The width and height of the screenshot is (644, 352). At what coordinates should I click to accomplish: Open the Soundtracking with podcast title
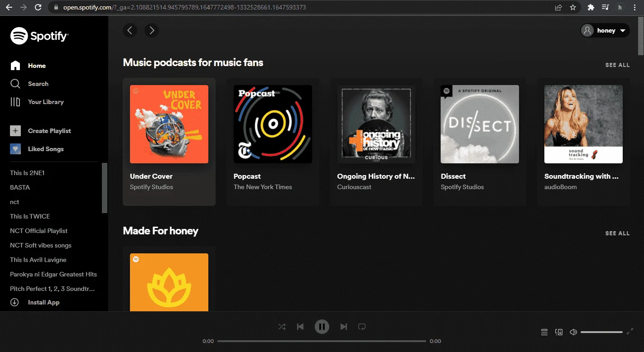582,176
